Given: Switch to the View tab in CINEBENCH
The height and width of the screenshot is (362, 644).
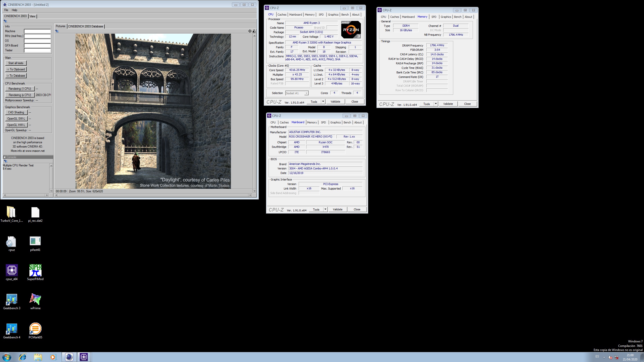Looking at the screenshot, I should click(x=33, y=16).
